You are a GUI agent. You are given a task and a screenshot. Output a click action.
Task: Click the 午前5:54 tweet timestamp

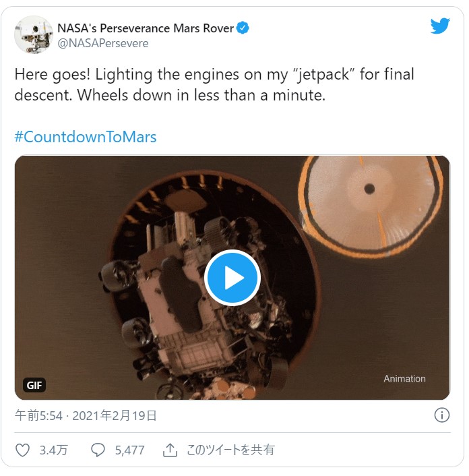(39, 415)
